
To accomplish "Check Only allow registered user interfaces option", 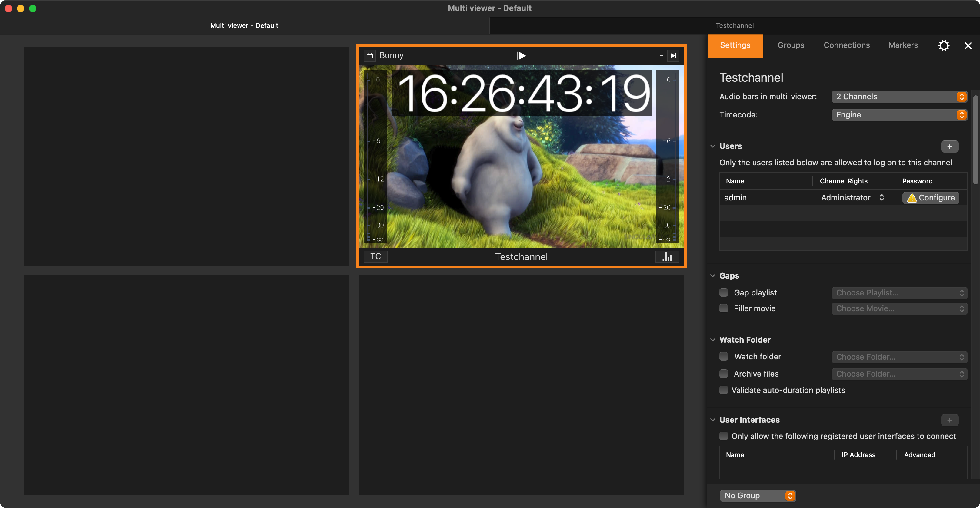I will click(724, 436).
